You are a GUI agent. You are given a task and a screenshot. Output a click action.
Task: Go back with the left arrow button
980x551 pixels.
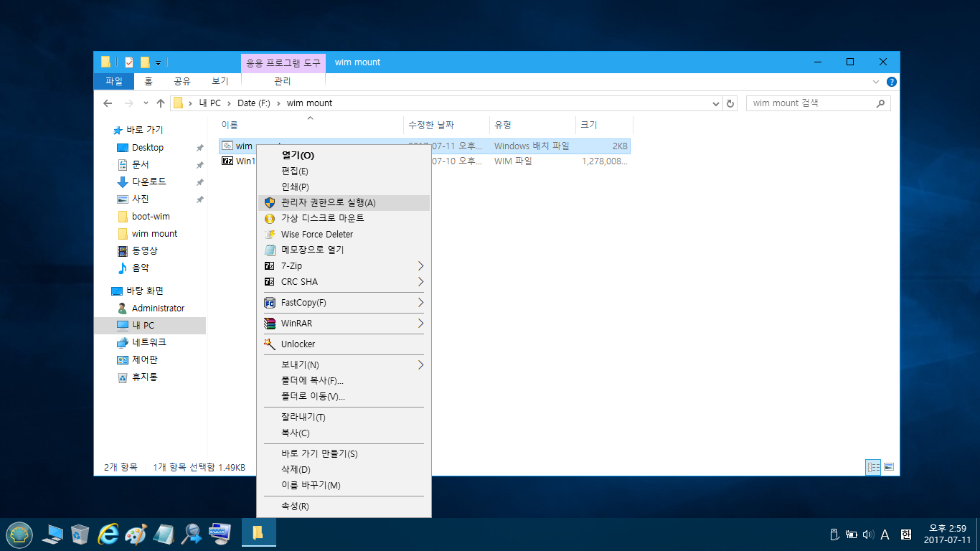[108, 103]
